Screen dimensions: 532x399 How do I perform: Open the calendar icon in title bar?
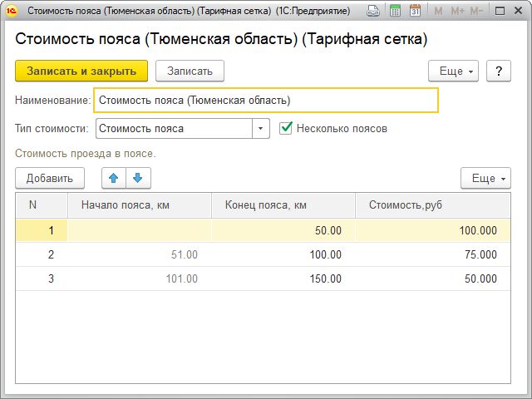click(x=414, y=12)
